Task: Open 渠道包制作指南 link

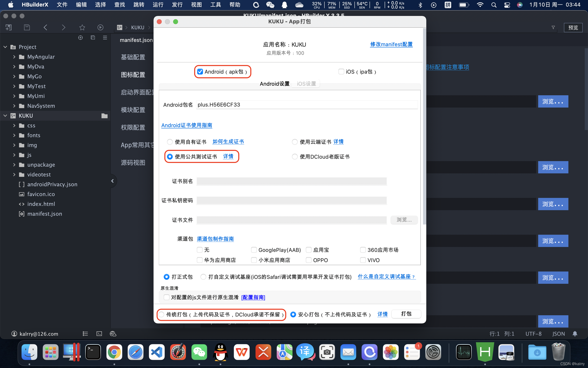Action: pyautogui.click(x=215, y=239)
